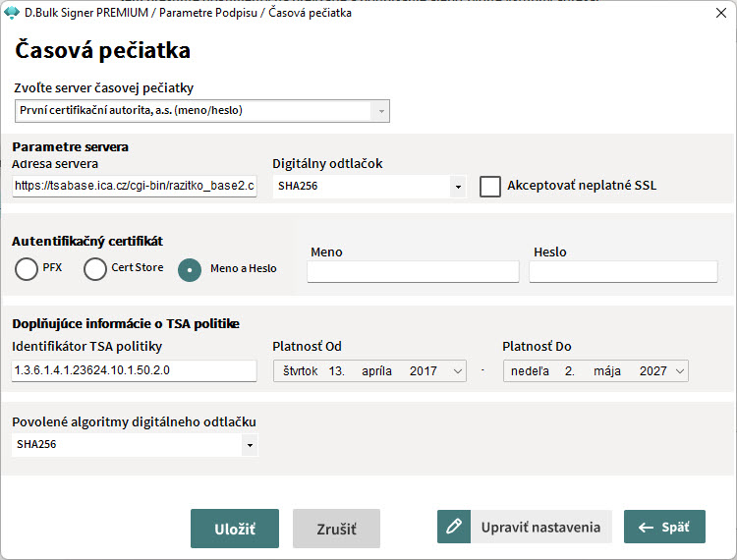Open Povolené algoritmy digitálneho odtlačku dropdown

pyautogui.click(x=249, y=445)
